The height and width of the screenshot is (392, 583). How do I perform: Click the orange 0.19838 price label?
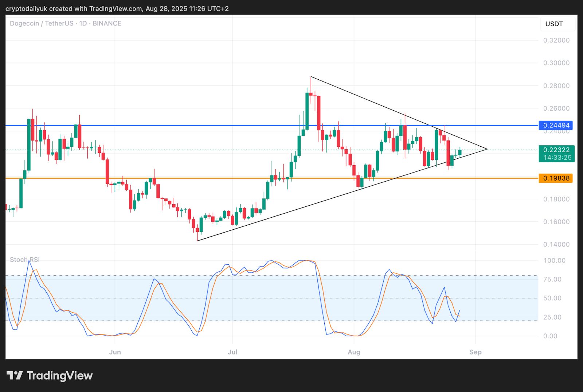tap(556, 178)
